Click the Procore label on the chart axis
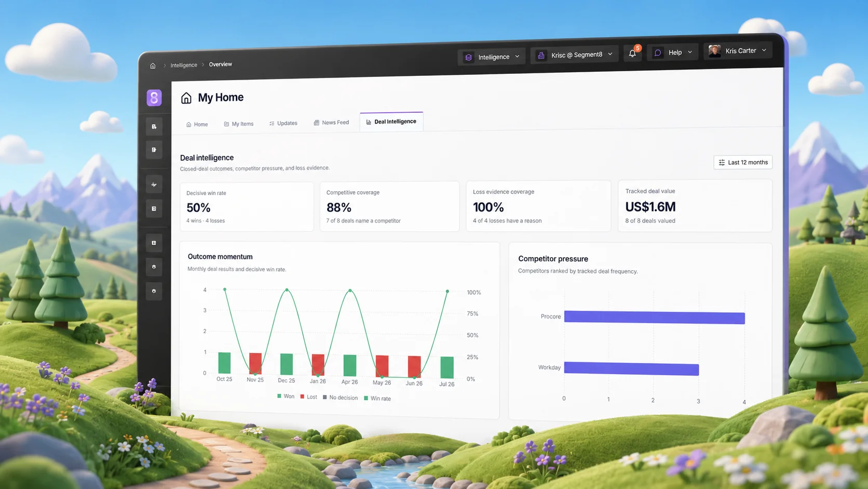 551,316
